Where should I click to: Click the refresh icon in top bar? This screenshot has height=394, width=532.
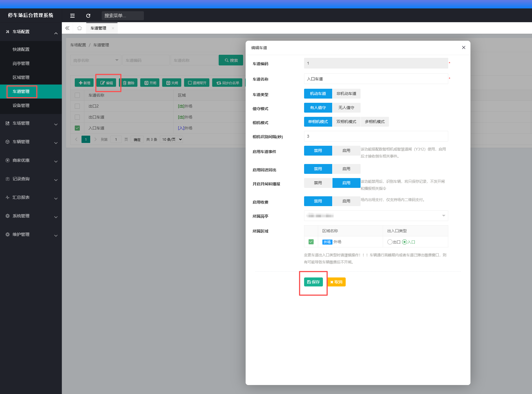(x=88, y=16)
